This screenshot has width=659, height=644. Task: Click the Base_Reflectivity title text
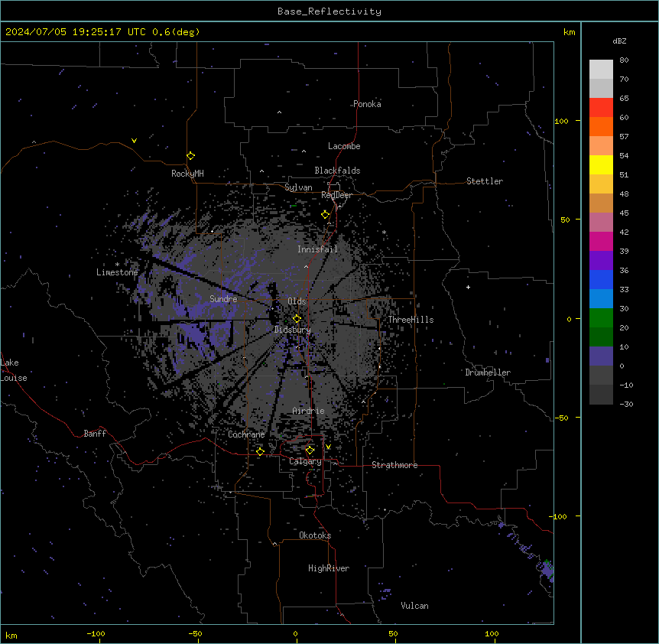[329, 11]
